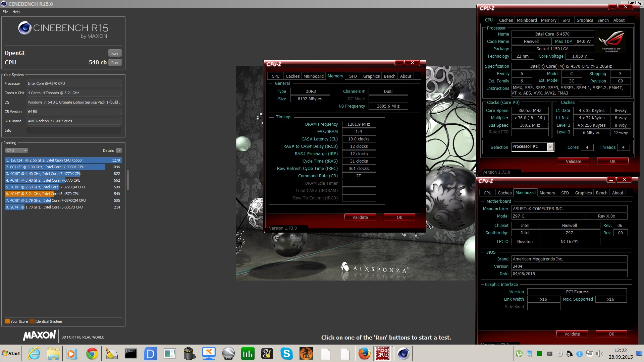Open the monitor-with-tools app in taskbar
The width and height of the screenshot is (644, 362).
(209, 354)
